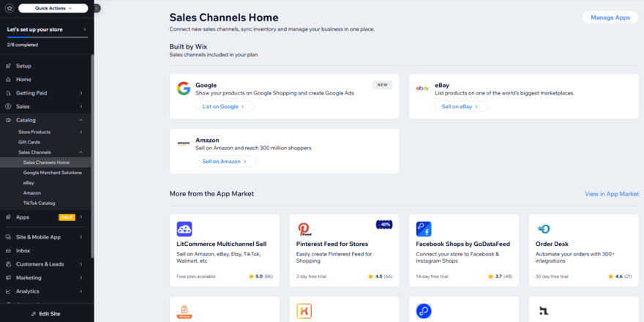Click the -40% discount badge
Viewport: 644px width, 322px height.
click(x=384, y=224)
